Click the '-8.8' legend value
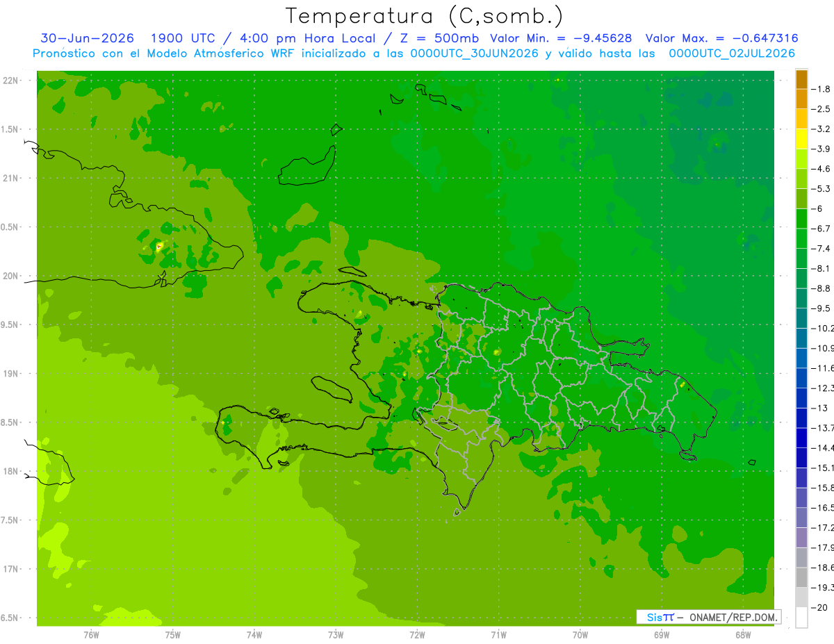This screenshot has width=834, height=644. click(x=820, y=288)
